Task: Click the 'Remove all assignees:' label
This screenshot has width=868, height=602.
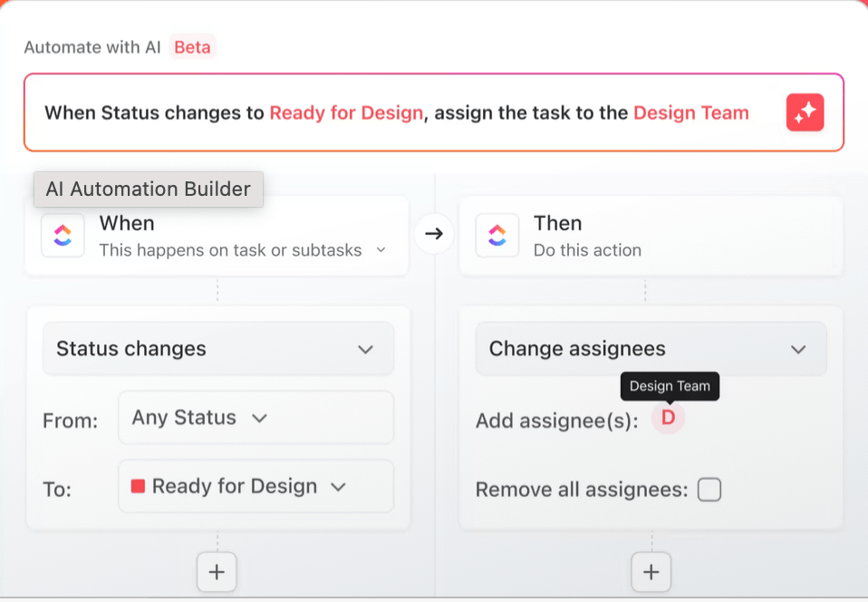Action: click(x=582, y=490)
